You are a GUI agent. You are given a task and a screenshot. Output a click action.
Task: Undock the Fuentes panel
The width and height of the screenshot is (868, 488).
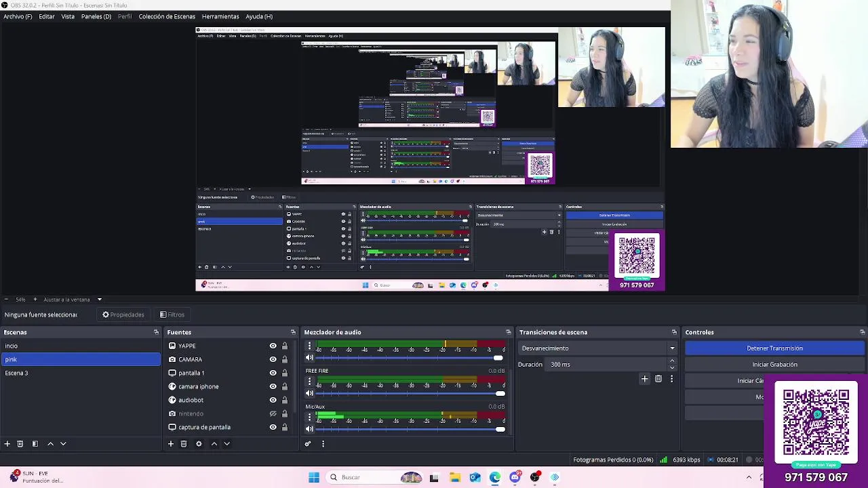click(x=293, y=332)
